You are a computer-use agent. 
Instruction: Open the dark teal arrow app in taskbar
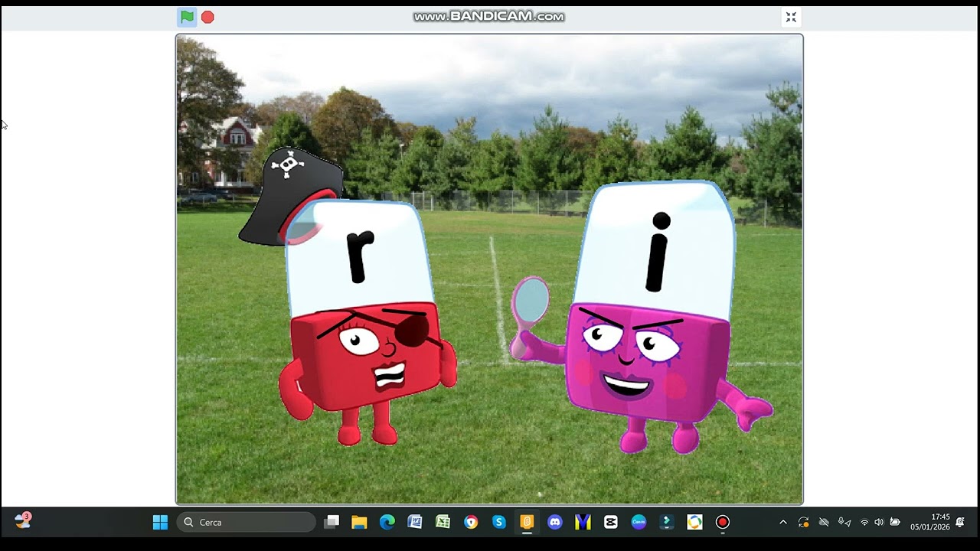click(667, 522)
